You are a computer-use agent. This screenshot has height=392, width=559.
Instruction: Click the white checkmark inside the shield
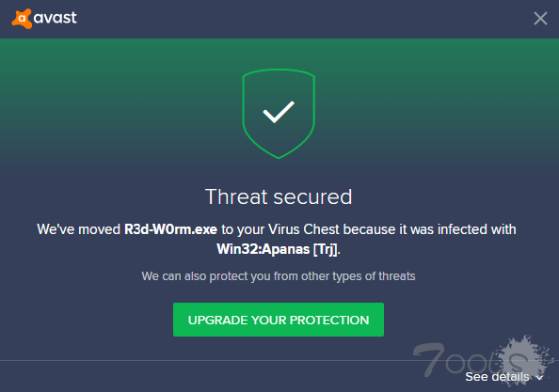pos(279,112)
